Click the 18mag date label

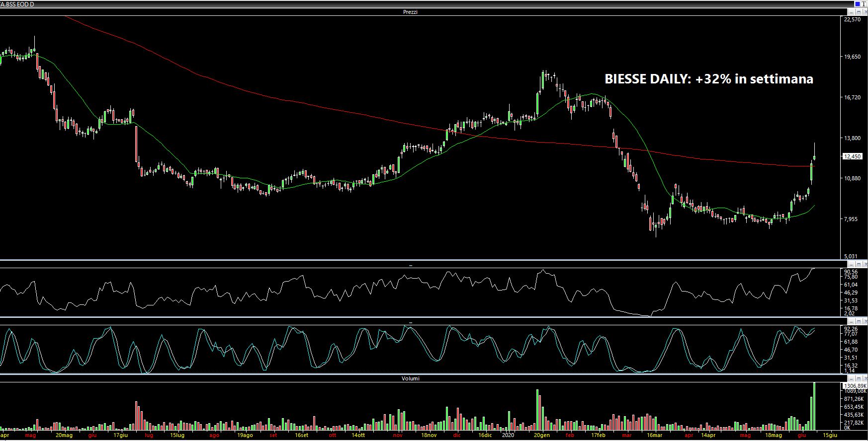coord(774,435)
